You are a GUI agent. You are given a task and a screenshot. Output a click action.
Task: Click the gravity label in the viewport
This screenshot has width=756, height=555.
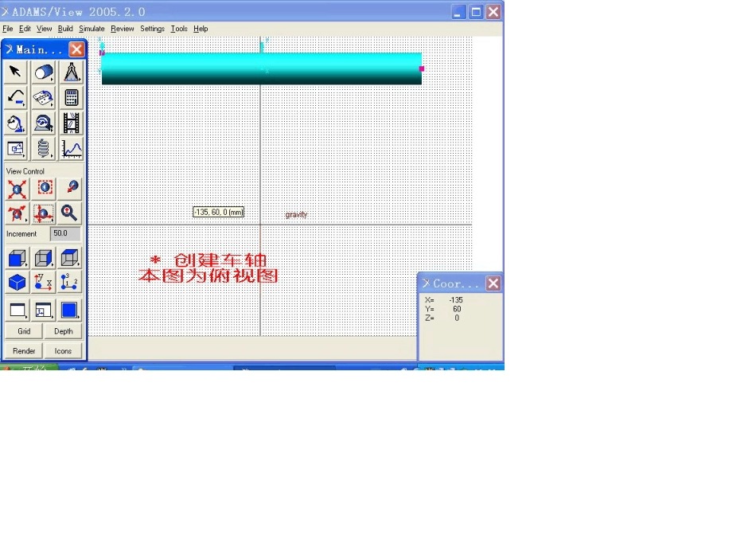click(x=296, y=215)
